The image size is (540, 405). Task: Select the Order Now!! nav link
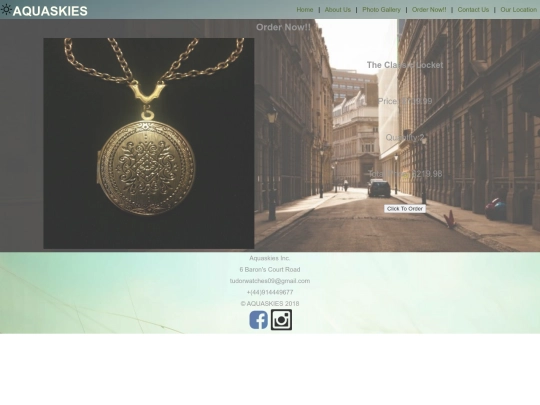click(429, 10)
